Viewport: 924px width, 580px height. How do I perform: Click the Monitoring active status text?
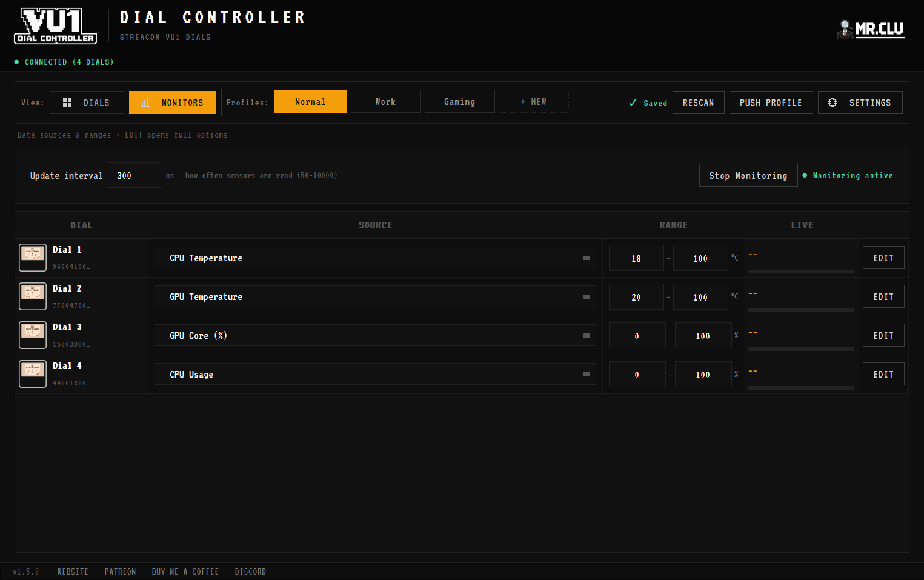(x=853, y=175)
